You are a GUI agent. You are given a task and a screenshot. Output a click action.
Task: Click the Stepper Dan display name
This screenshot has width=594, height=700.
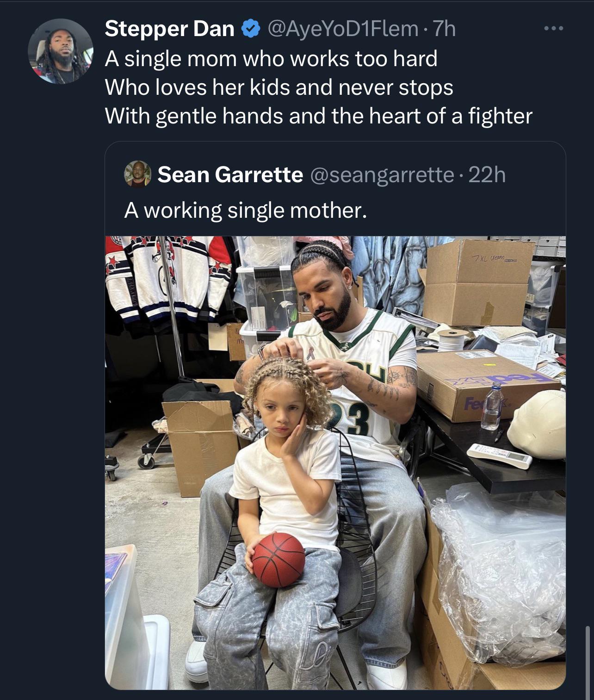(170, 29)
